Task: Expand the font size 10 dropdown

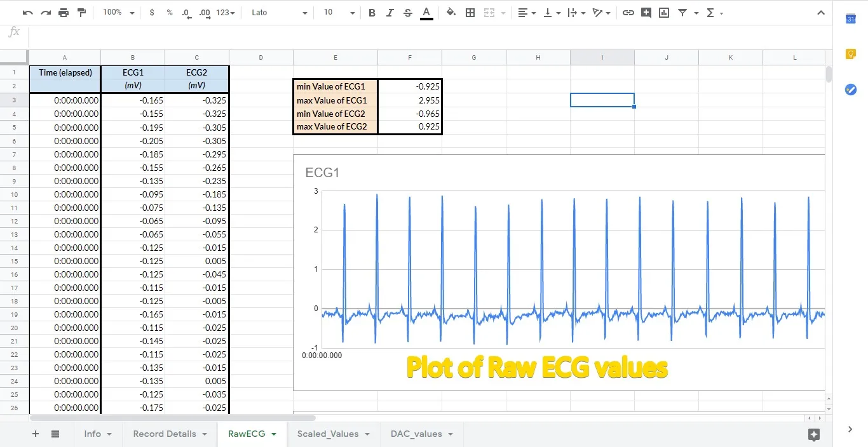Action: coord(339,13)
